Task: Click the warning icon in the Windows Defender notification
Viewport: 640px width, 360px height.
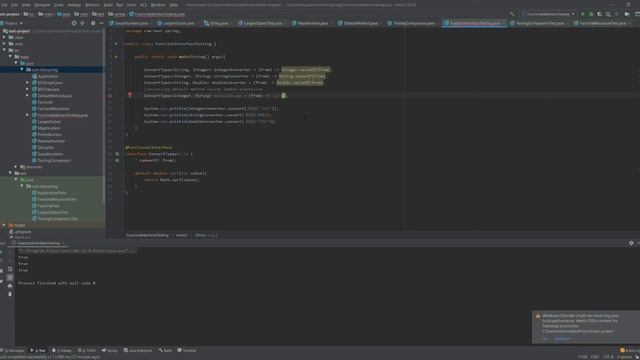Action: coord(538,316)
